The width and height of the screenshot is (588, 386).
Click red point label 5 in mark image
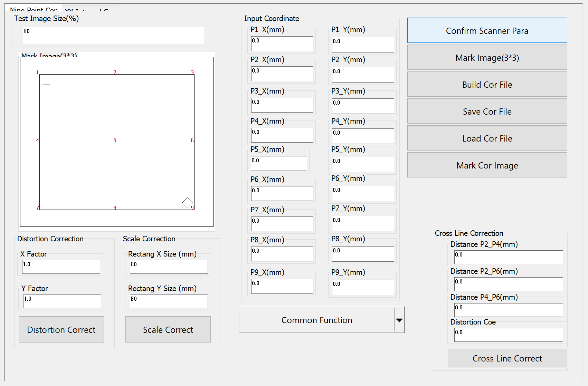point(115,140)
